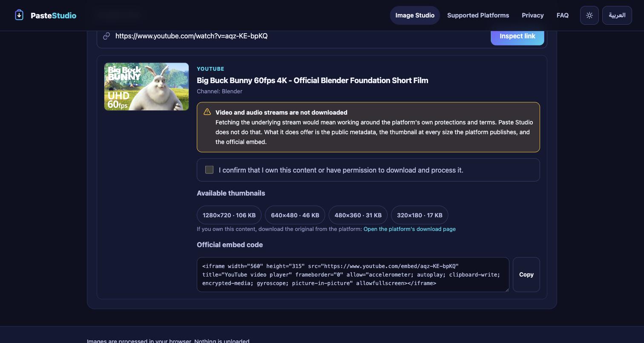Viewport: 644px width, 343px height.
Task: Click 'Video and audio streams are not downloaded' heading
Action: tap(282, 112)
